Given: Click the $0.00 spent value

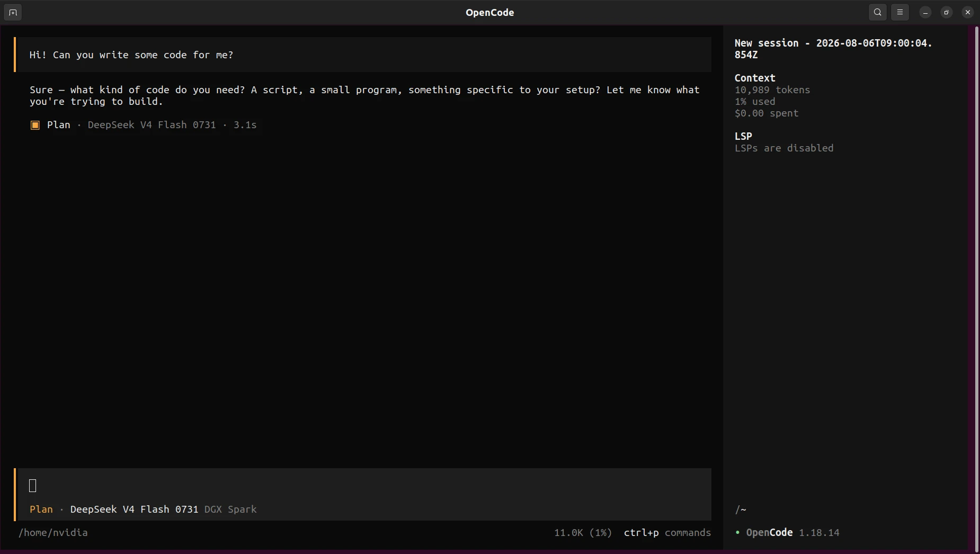Looking at the screenshot, I should pyautogui.click(x=767, y=113).
